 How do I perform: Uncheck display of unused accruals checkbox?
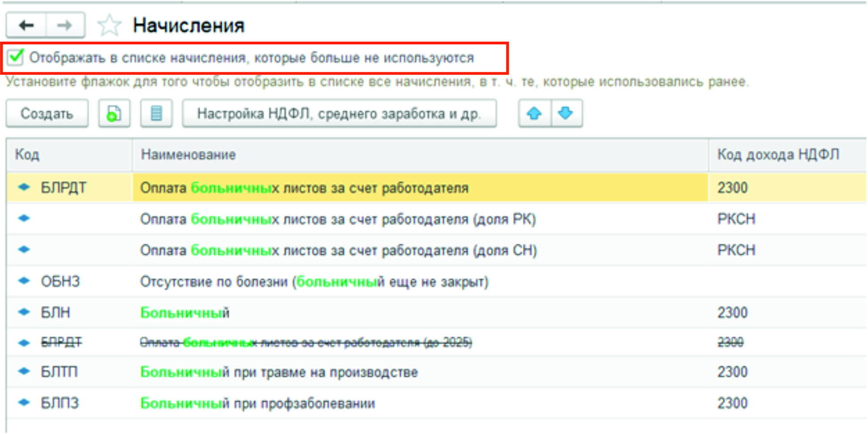16,58
